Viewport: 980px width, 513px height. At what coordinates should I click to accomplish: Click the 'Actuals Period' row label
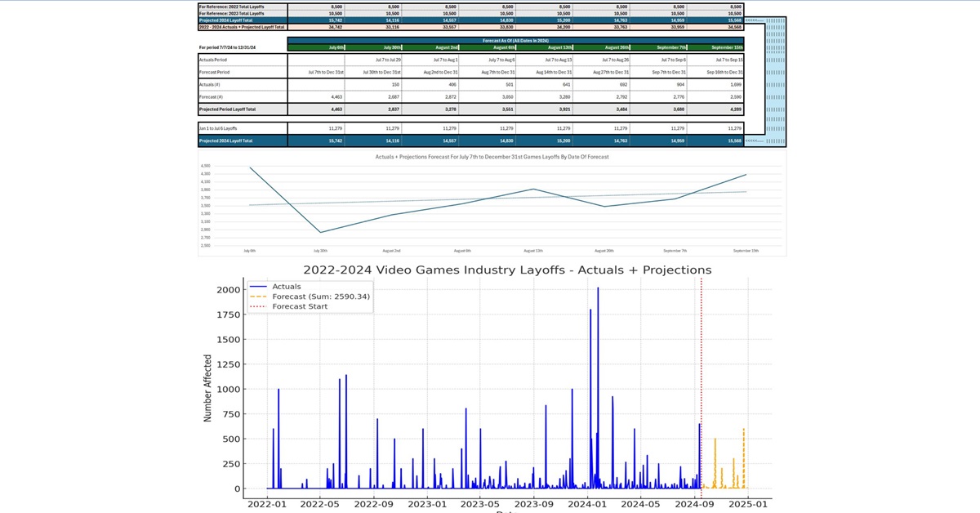tap(213, 60)
